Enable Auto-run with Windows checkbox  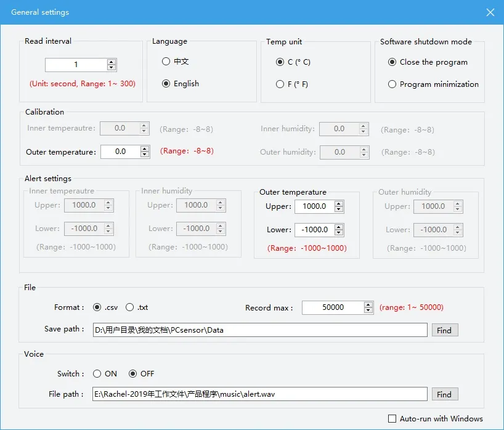pos(392,419)
